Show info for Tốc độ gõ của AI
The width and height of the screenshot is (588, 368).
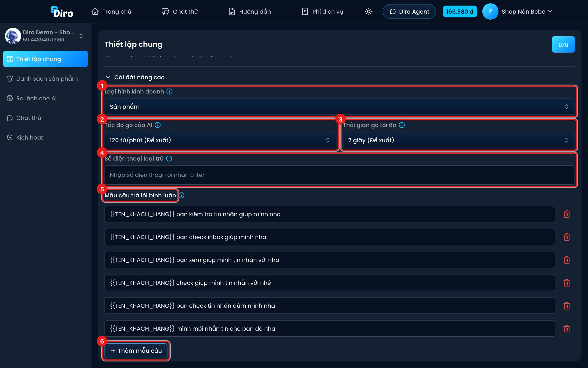(x=158, y=125)
